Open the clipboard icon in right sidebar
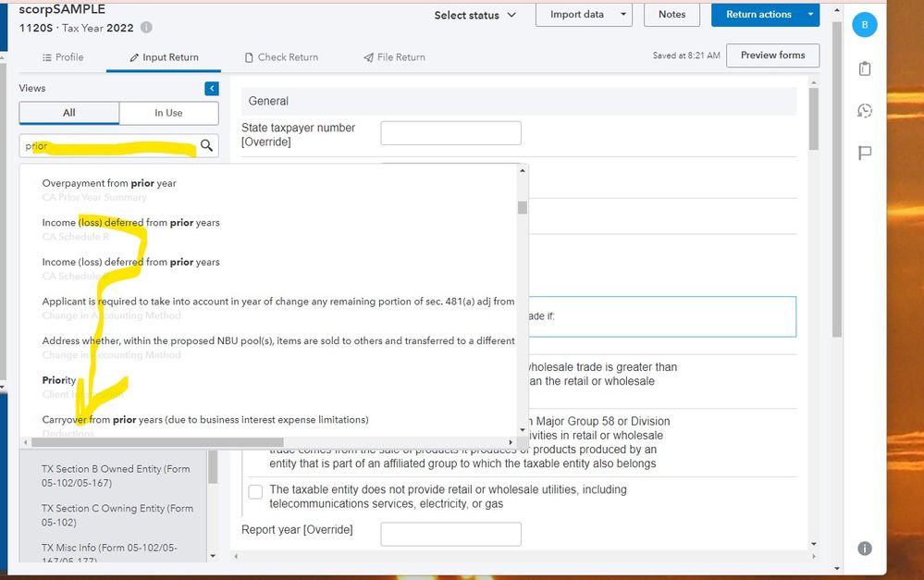Image resolution: width=924 pixels, height=580 pixels. pos(865,68)
